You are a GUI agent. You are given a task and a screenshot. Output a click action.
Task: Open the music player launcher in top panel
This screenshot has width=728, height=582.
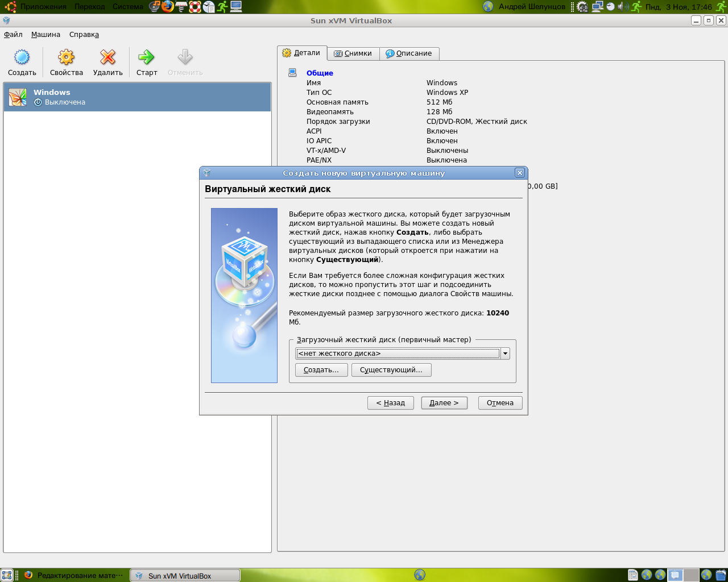point(155,7)
